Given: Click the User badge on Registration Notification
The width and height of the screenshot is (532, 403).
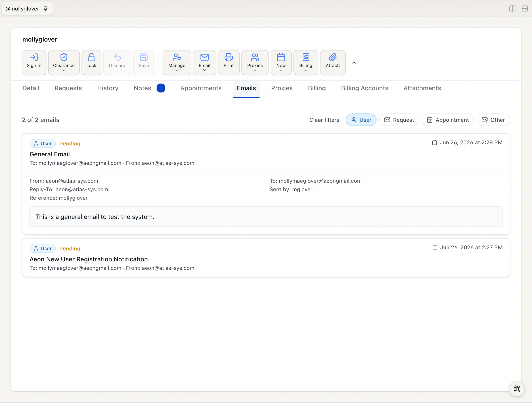Looking at the screenshot, I should 43,249.
